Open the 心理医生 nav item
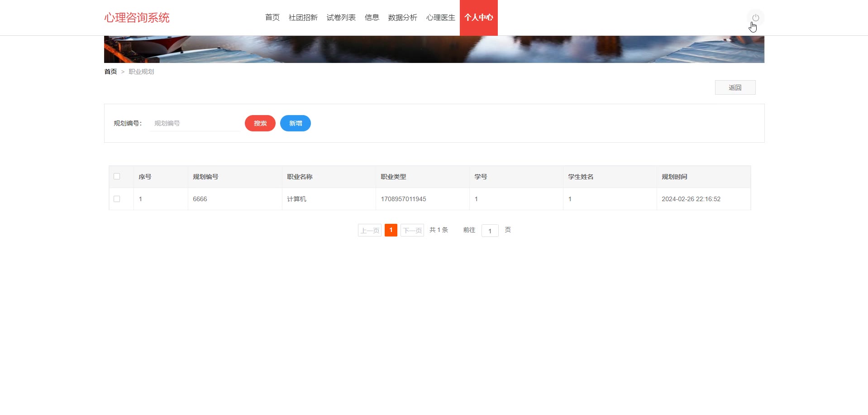This screenshot has width=868, height=415. (x=441, y=18)
